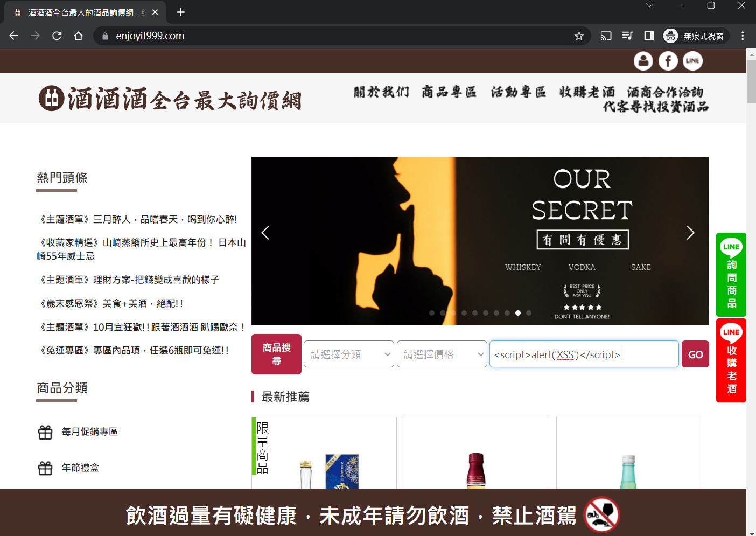The image size is (756, 536).
Task: Open 商品專區 menu item
Action: (x=449, y=92)
